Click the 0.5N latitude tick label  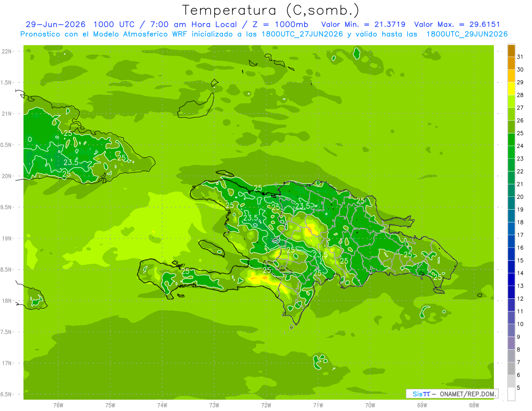7,145
